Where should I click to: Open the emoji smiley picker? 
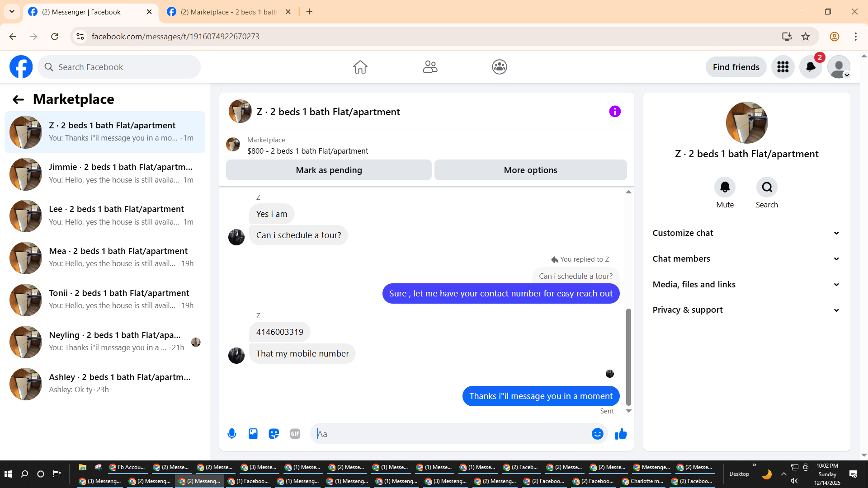[597, 434]
